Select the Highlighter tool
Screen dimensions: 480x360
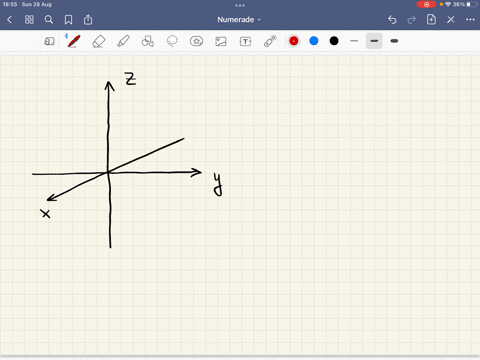coord(123,41)
